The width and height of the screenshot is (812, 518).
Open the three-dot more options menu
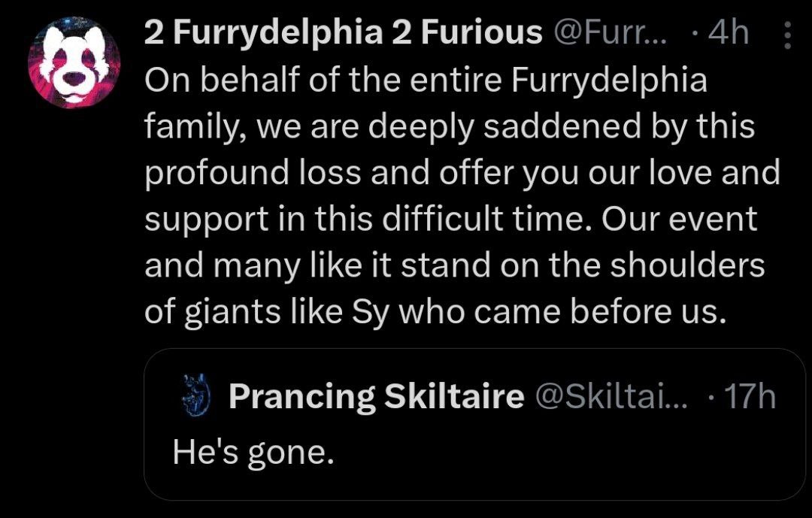787,35
